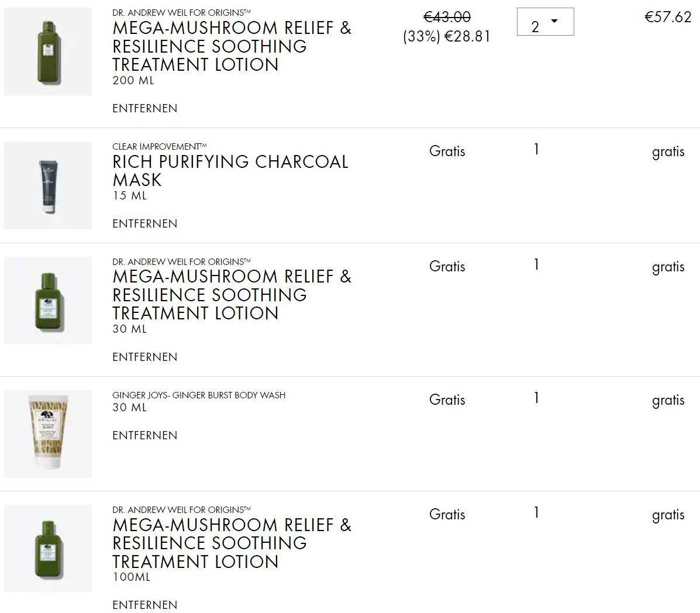Remove the 100ML Treatment Lotion

click(144, 605)
